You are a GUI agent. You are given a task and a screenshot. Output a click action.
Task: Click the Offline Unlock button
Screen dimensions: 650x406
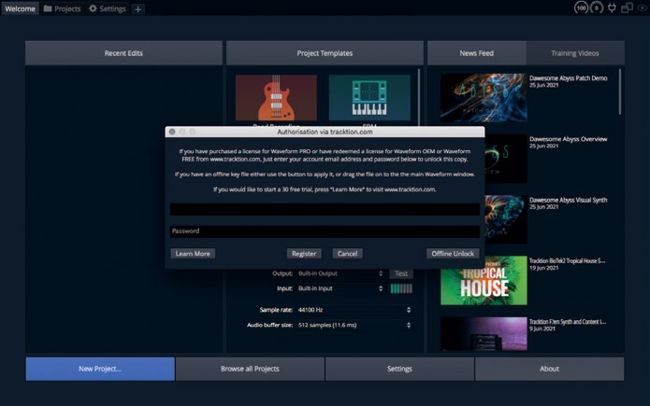tap(453, 253)
